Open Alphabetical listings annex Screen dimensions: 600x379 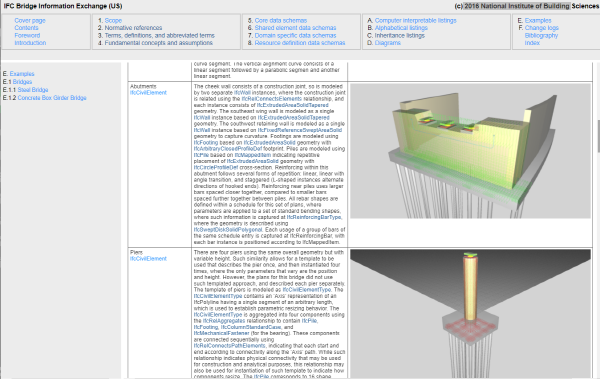401,28
